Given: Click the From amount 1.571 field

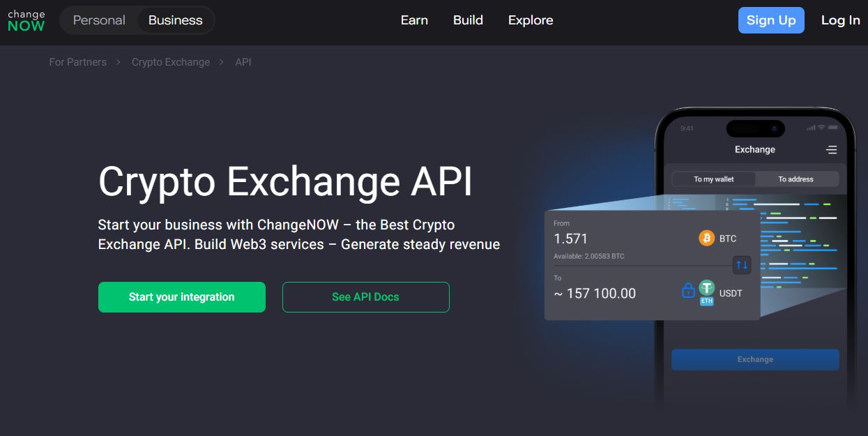Looking at the screenshot, I should coord(571,239).
